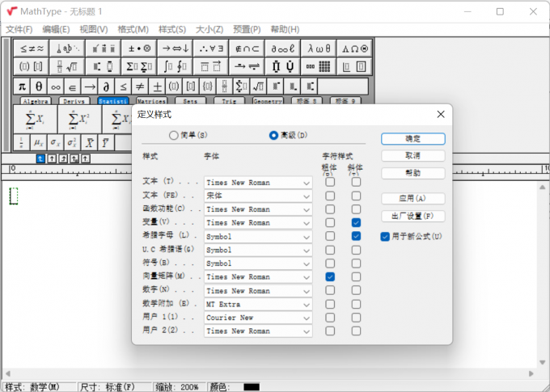This screenshot has width=550, height=392.
Task: Switch to the Algebra tab
Action: click(x=36, y=101)
